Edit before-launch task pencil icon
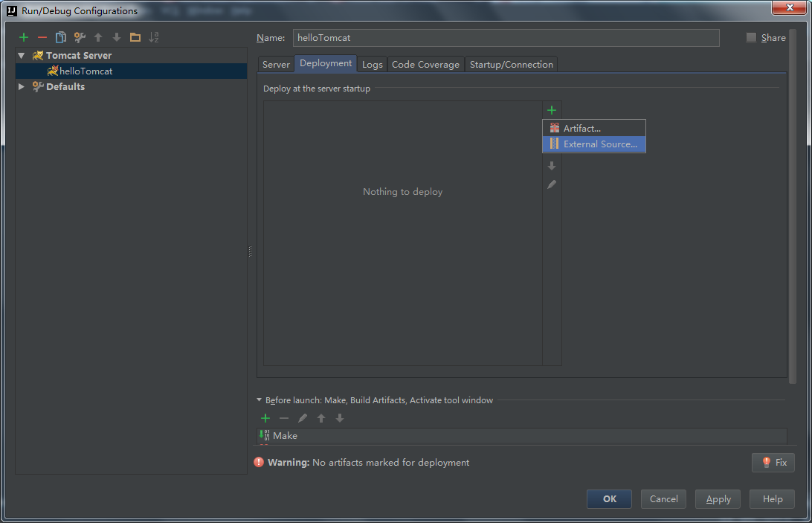Screen dimensions: 812x523 (x=303, y=418)
